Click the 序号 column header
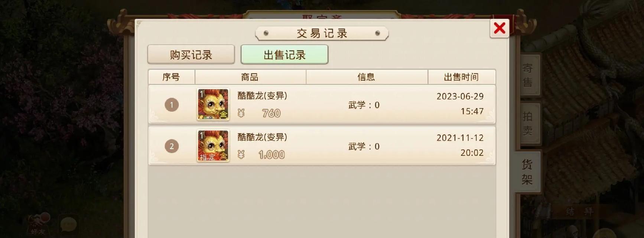The width and height of the screenshot is (644, 238). pos(171,77)
